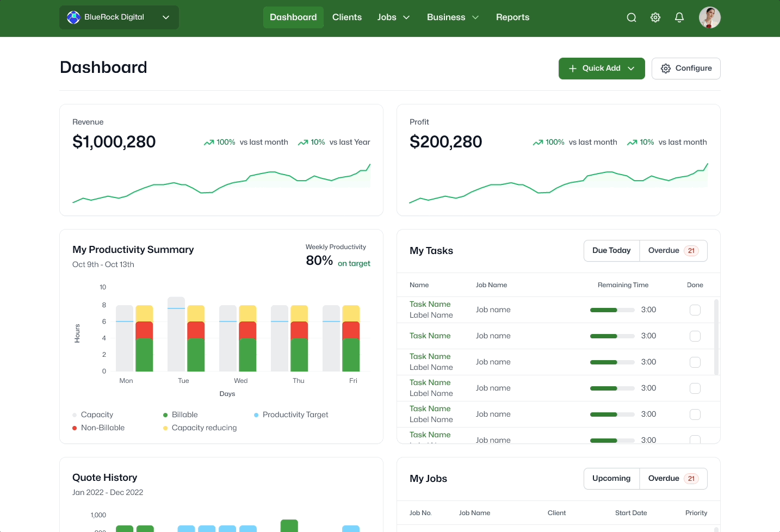780x532 pixels.
Task: Click the Revenue 100% upward trend arrow
Action: pyautogui.click(x=209, y=143)
